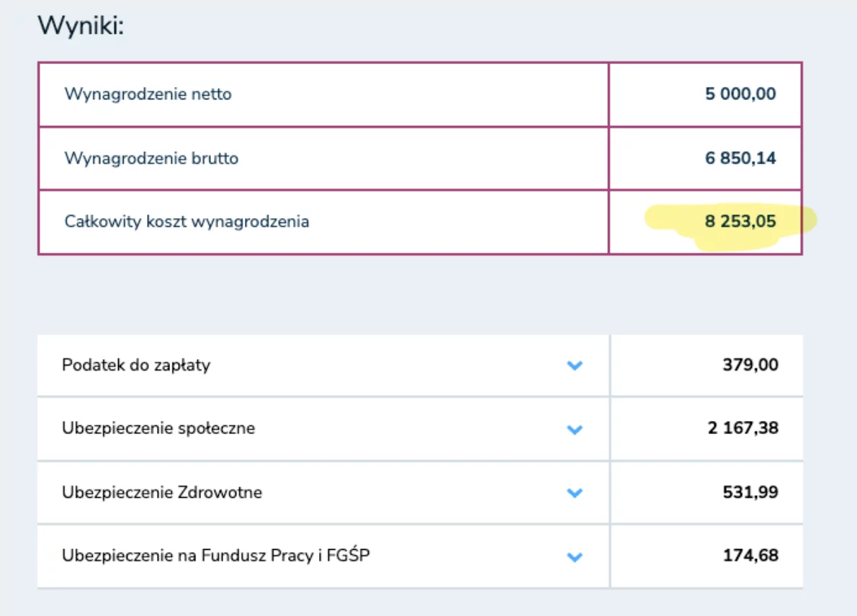
Task: Click the Ubezpieczenie Zdrowotne row label
Action: [x=162, y=492]
